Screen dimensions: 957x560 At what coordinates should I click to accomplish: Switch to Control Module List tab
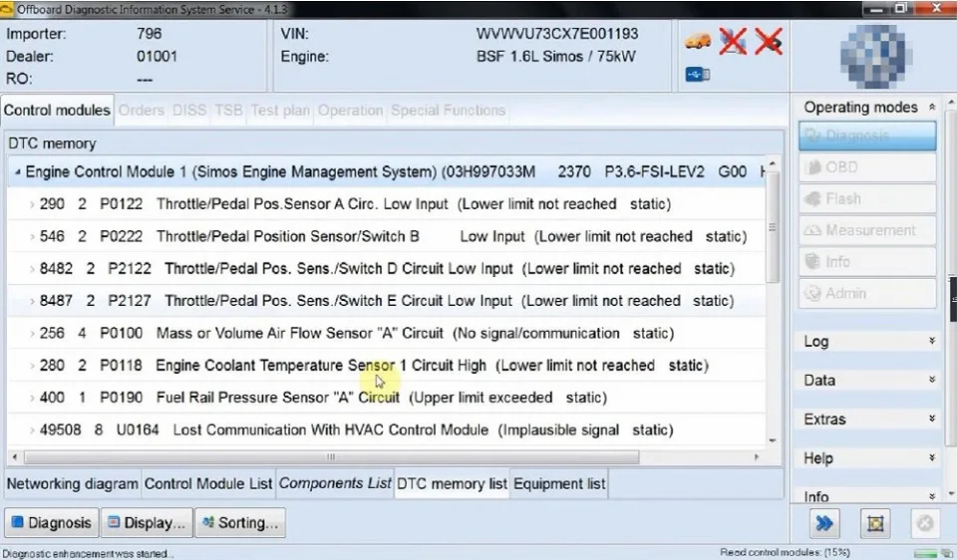pyautogui.click(x=208, y=483)
